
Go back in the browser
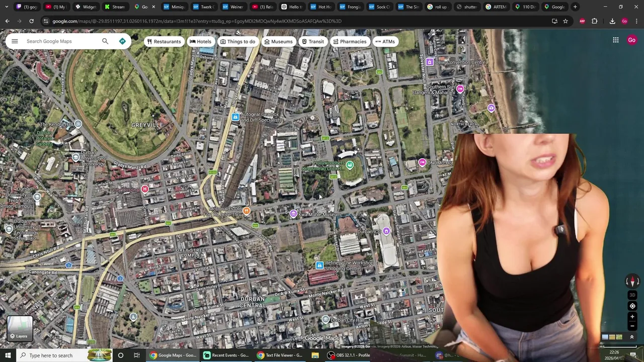(7, 21)
